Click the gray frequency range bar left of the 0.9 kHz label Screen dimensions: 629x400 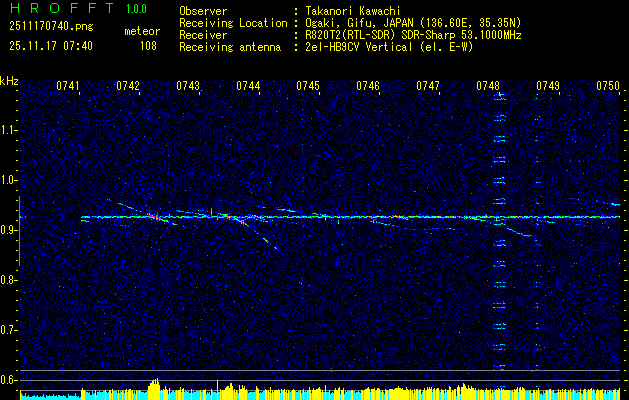pos(19,231)
